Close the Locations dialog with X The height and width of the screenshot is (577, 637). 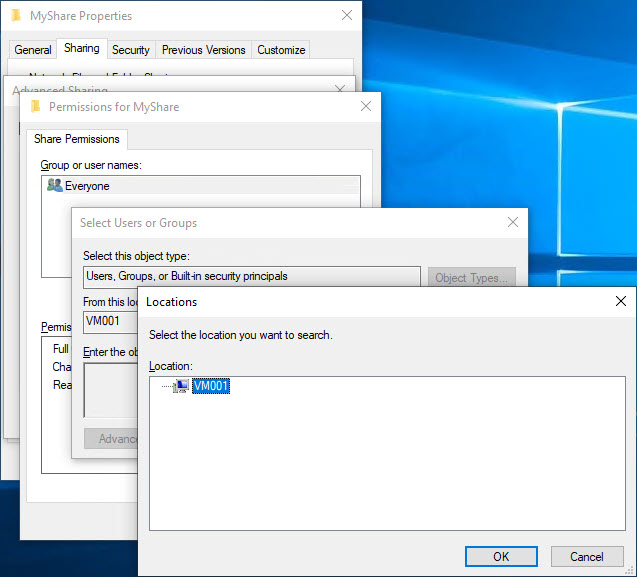[620, 301]
